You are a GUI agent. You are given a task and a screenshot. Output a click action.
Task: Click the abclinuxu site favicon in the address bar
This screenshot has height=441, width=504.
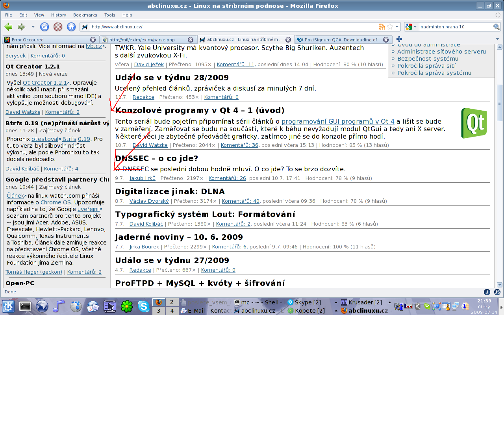pos(85,27)
